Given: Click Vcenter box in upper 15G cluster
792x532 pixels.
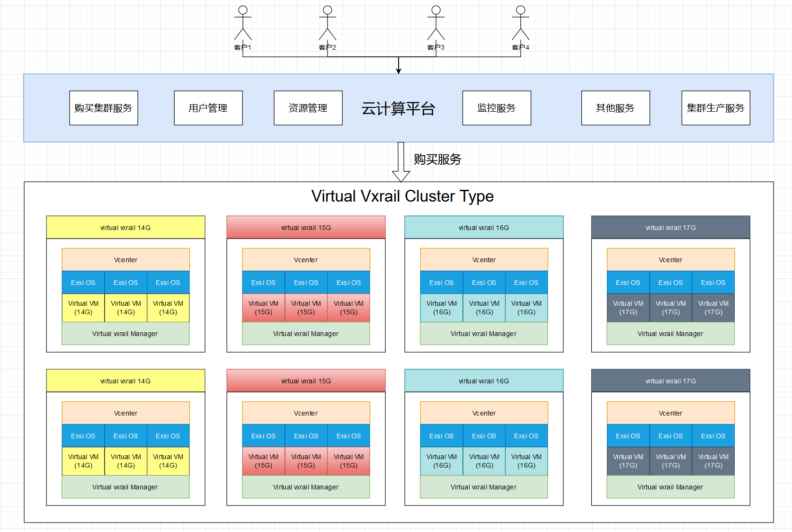Looking at the screenshot, I should pyautogui.click(x=306, y=259).
